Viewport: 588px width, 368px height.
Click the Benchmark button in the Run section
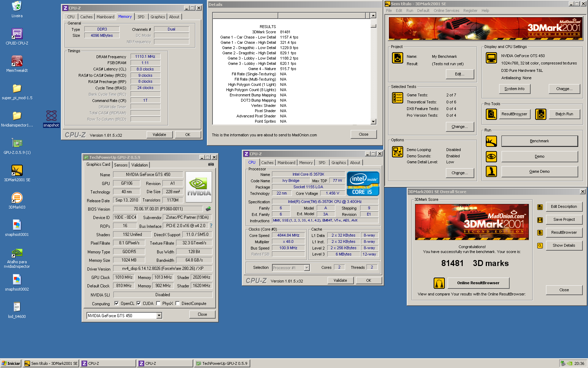[539, 141]
